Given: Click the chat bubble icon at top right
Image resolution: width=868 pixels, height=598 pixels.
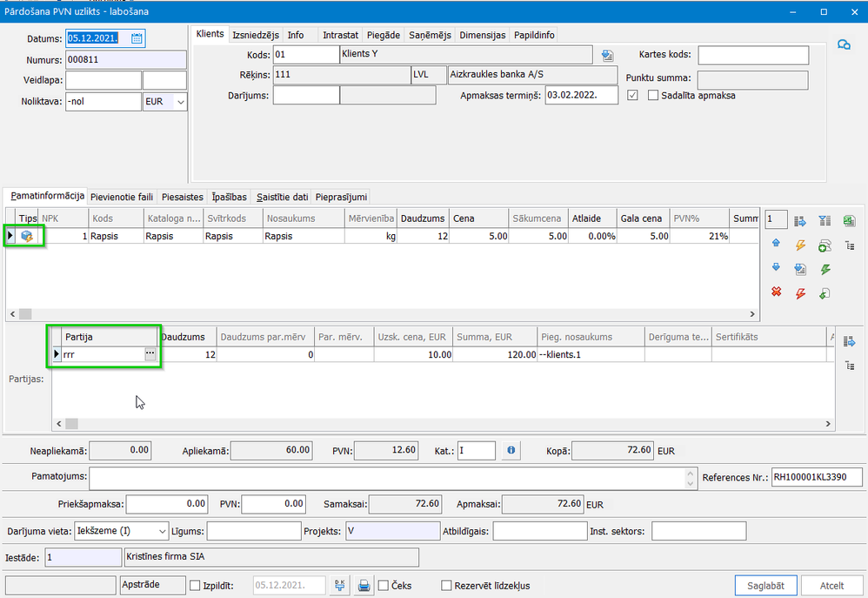Looking at the screenshot, I should coord(843,45).
